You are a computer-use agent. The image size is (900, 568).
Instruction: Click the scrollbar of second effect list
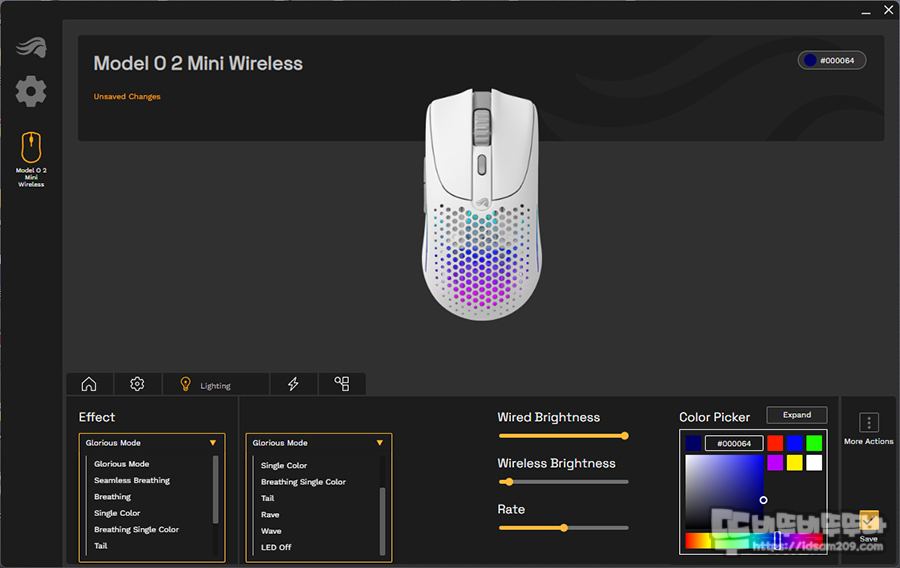pos(382,521)
